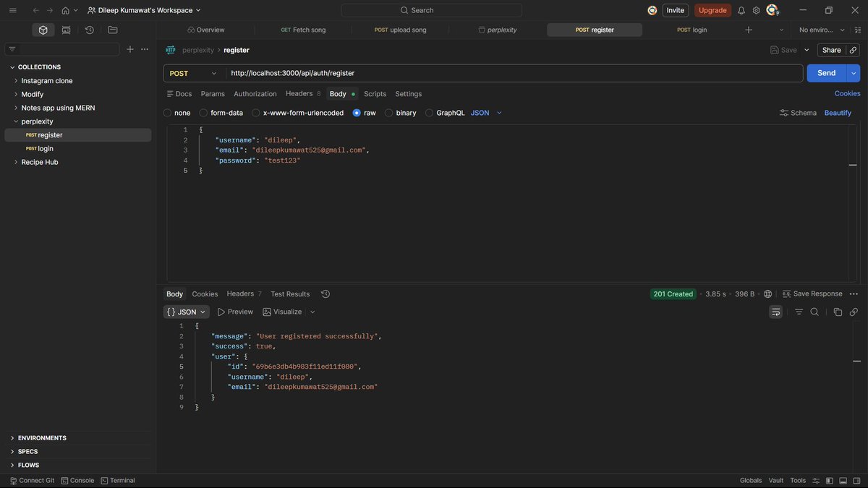Open the Environments sidebar icon
Screen dimensions: 868x488
[67, 30]
